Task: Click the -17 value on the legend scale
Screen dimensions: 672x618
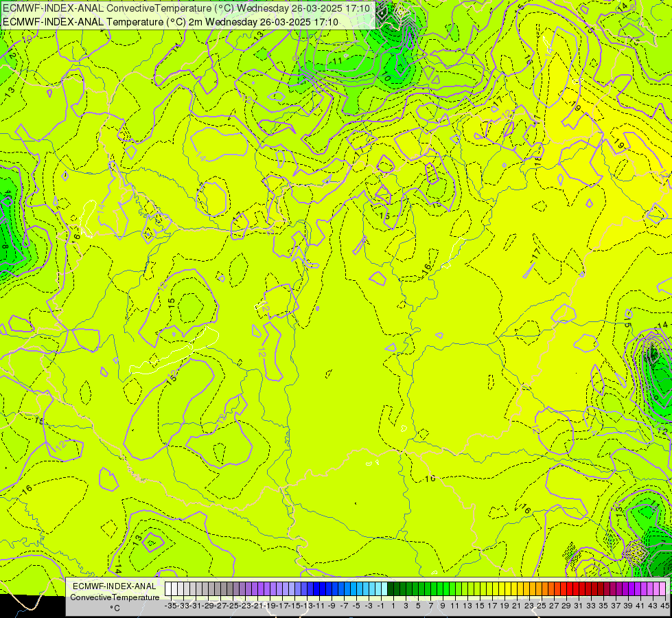Action: pyautogui.click(x=282, y=606)
